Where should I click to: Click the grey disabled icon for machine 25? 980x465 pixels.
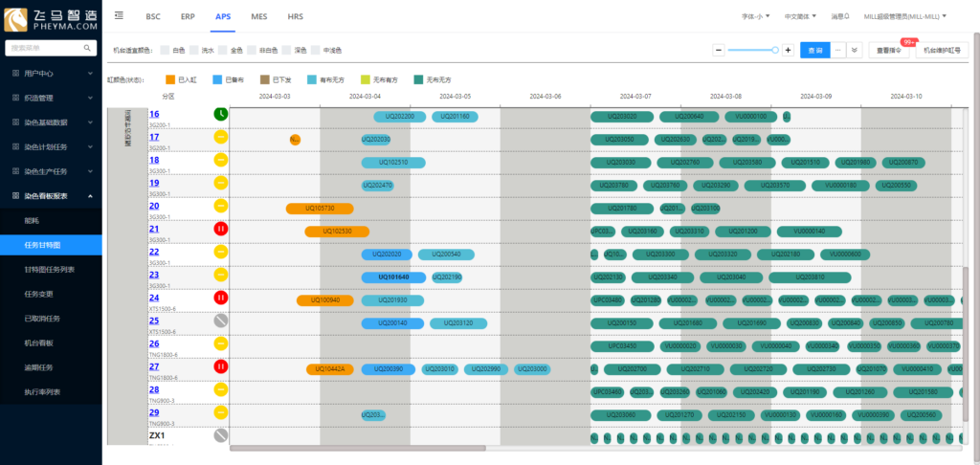point(220,321)
